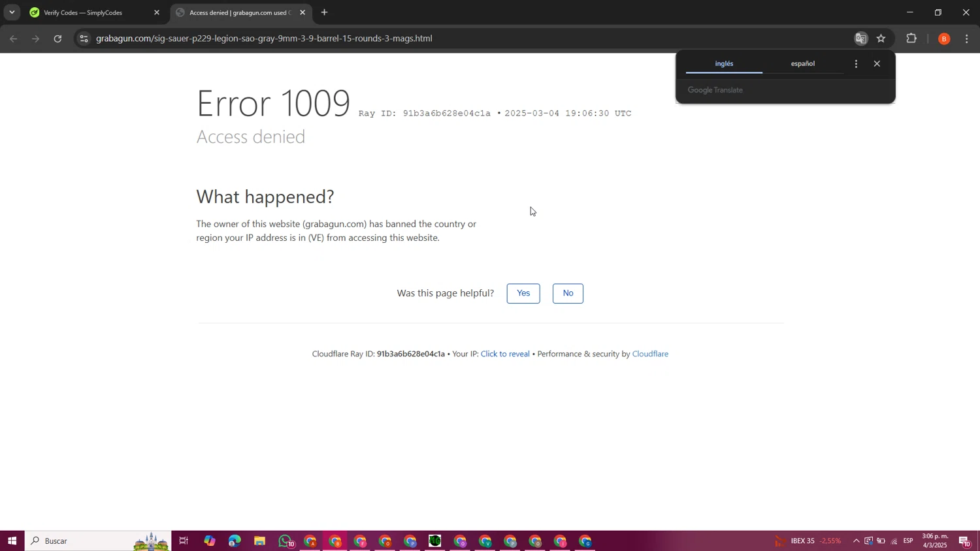Click the Google Translate icon in address bar
Viewport: 980px width, 551px height.
(x=861, y=39)
